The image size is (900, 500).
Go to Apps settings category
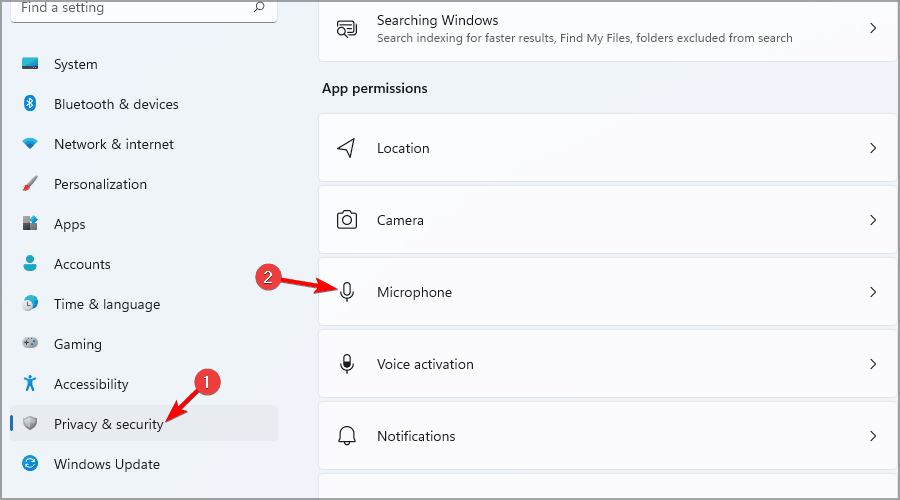[x=70, y=224]
